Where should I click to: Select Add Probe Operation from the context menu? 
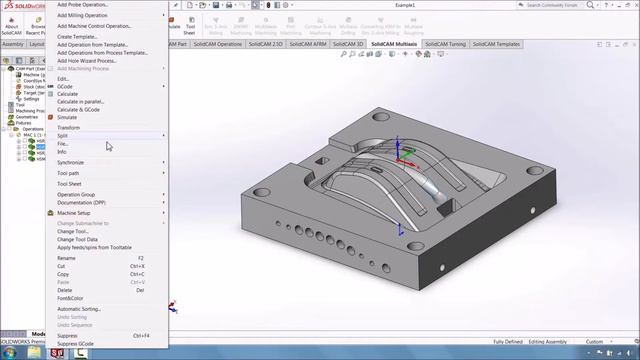point(83,4)
